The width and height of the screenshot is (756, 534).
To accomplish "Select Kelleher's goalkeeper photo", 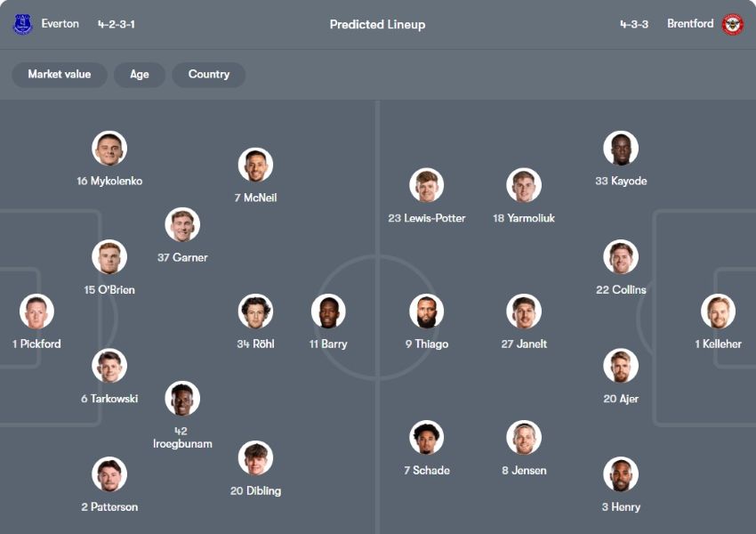I will (718, 311).
